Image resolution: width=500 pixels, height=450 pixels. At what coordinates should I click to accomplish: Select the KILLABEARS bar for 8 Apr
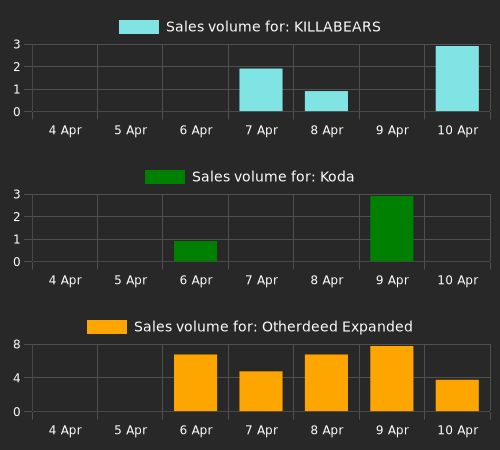(326, 101)
